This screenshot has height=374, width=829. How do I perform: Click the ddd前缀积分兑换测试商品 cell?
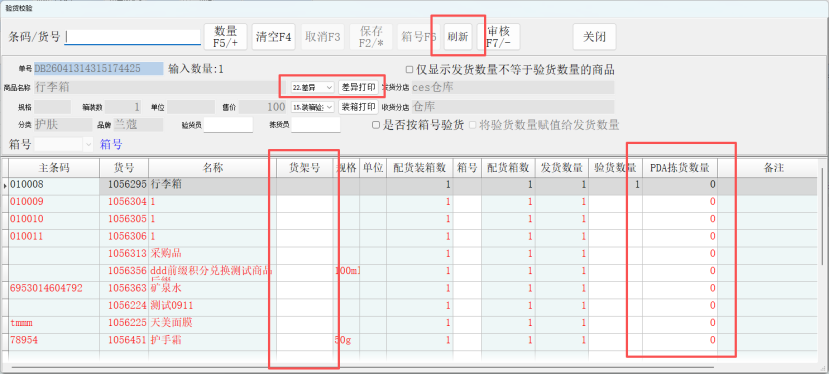tap(213, 272)
